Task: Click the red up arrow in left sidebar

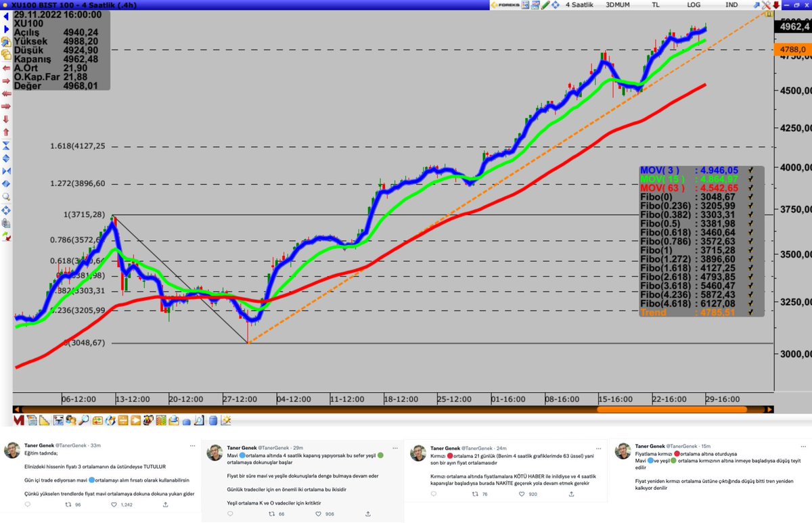Action: [6, 132]
